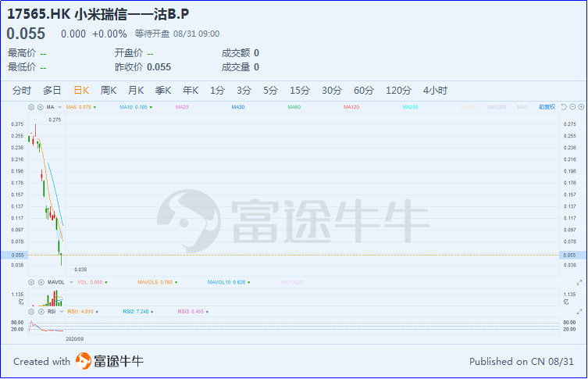Open MAVOL indicator settings gear

pyautogui.click(x=31, y=282)
